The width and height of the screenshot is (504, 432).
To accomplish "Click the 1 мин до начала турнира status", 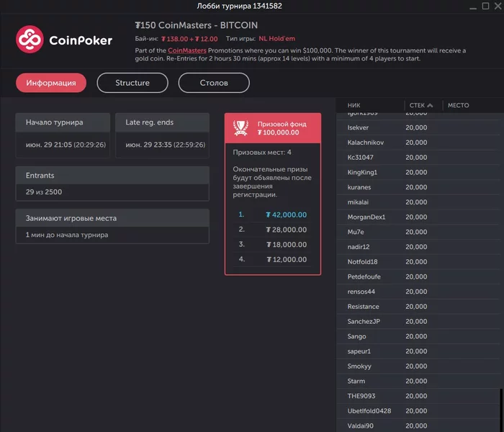I will (67, 235).
